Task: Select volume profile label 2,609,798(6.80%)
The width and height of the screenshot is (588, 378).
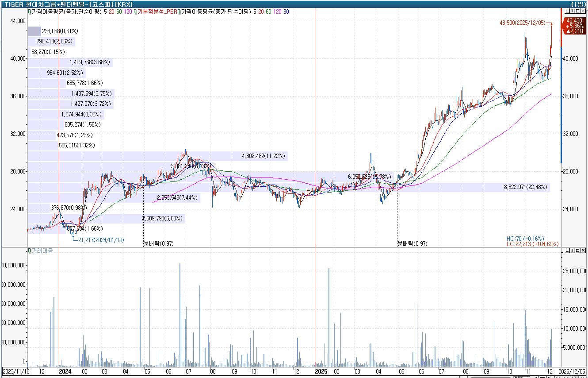Action: (x=162, y=218)
